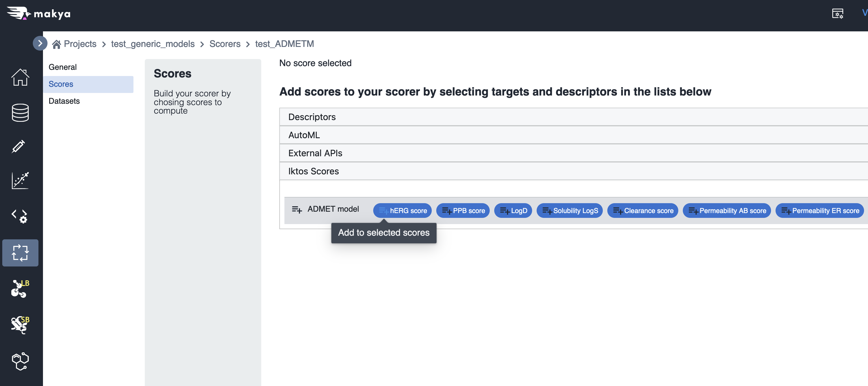Expand the Descriptors section
Viewport: 868px width, 386px height.
312,117
